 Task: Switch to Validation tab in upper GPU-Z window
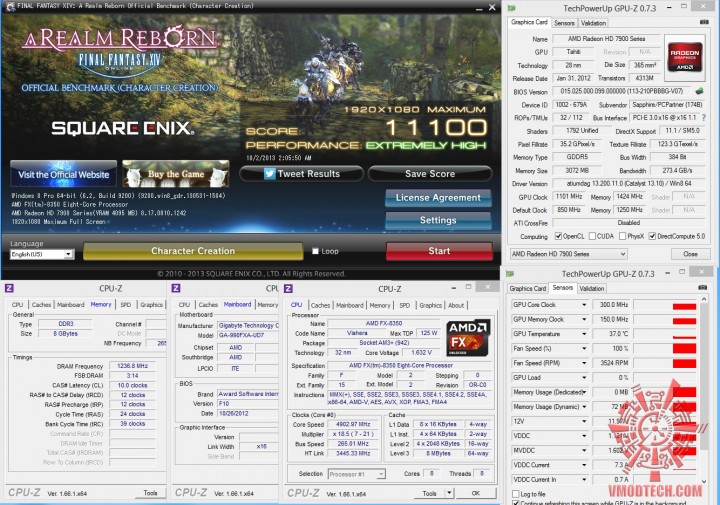click(x=593, y=23)
